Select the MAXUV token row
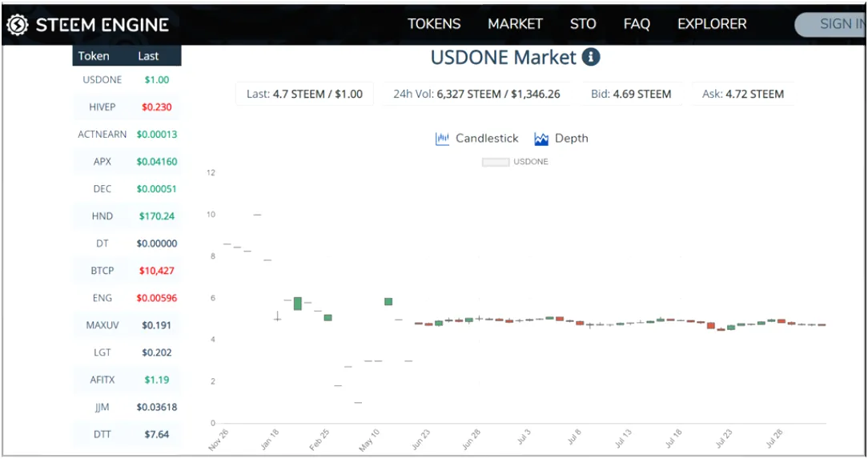This screenshot has height=459, width=868. tap(127, 325)
